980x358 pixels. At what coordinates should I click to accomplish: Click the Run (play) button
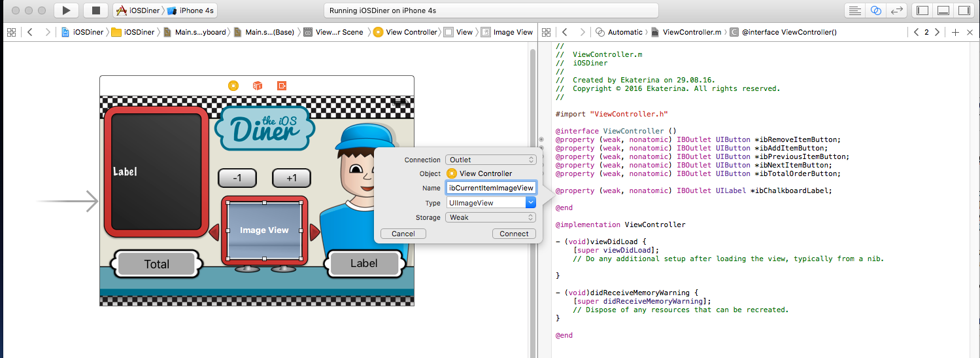(66, 10)
